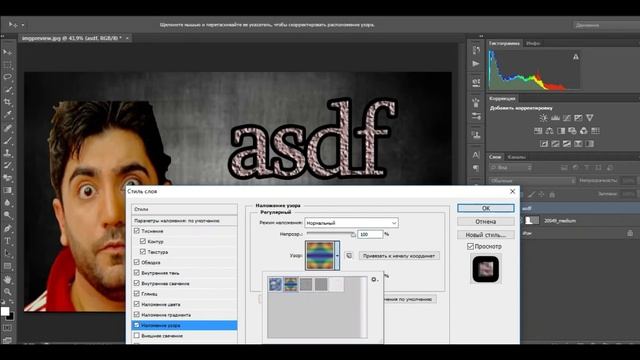Screen dimensions: 640x360
Task: Select the Pen tool
Action: pyautogui.click(x=7, y=228)
